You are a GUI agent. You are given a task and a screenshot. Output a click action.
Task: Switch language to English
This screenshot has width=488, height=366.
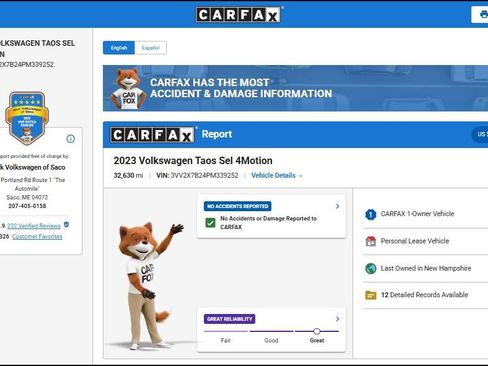click(119, 48)
